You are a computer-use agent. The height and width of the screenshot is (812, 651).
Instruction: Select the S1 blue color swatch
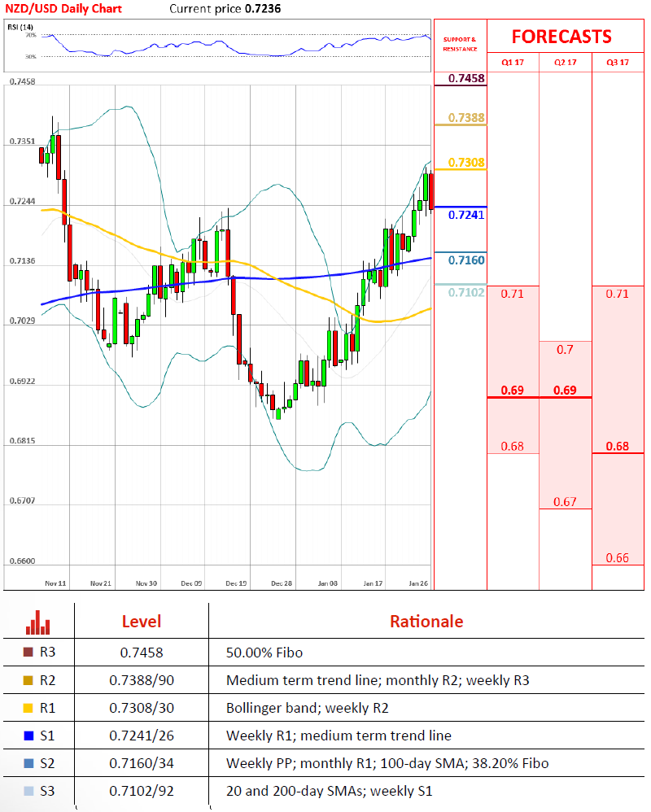pos(28,736)
